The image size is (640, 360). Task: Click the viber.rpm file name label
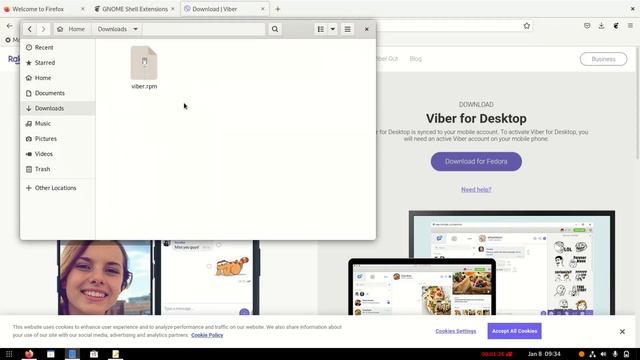coord(144,86)
